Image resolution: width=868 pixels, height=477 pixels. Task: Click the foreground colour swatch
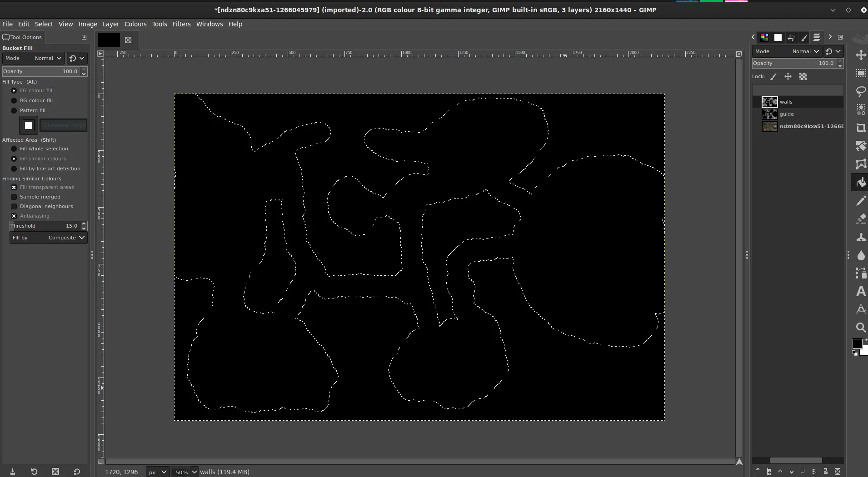857,344
